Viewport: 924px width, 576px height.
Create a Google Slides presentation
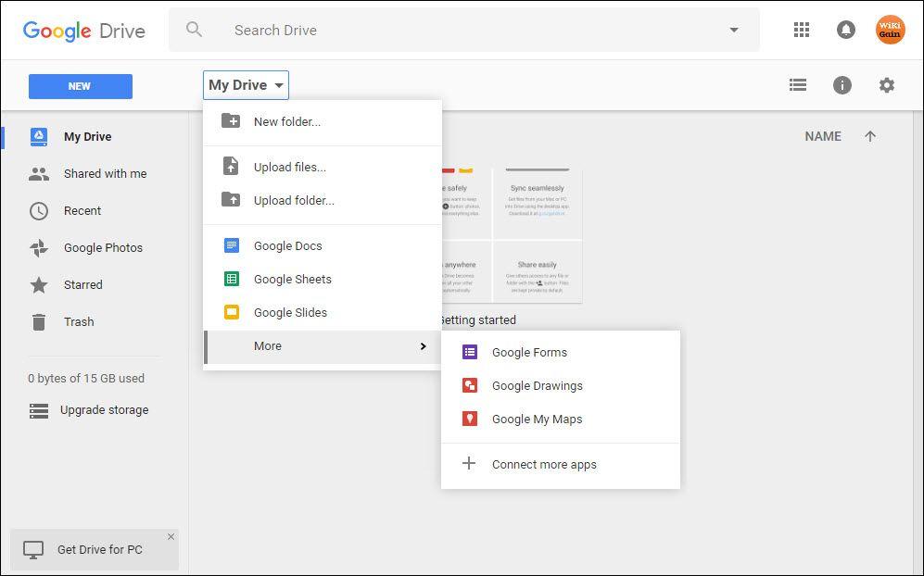coord(323,313)
